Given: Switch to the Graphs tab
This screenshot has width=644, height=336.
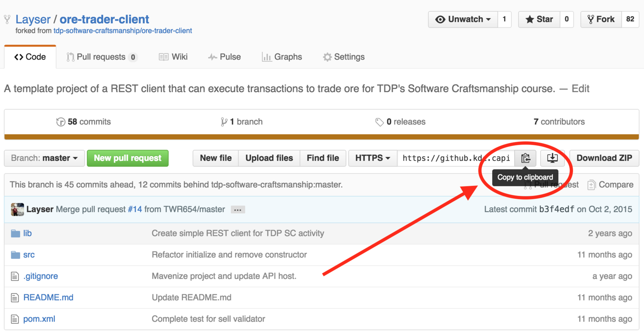Looking at the screenshot, I should [282, 57].
